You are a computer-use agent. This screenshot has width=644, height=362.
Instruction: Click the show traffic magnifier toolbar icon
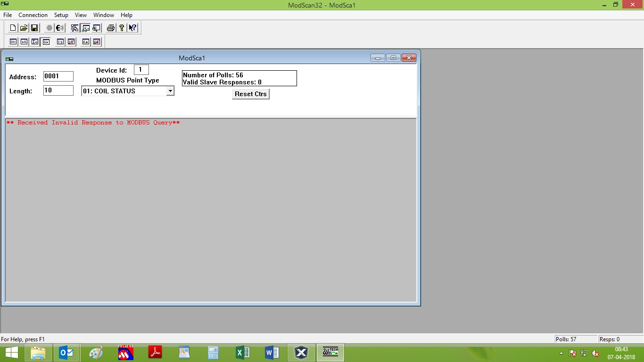point(96,28)
